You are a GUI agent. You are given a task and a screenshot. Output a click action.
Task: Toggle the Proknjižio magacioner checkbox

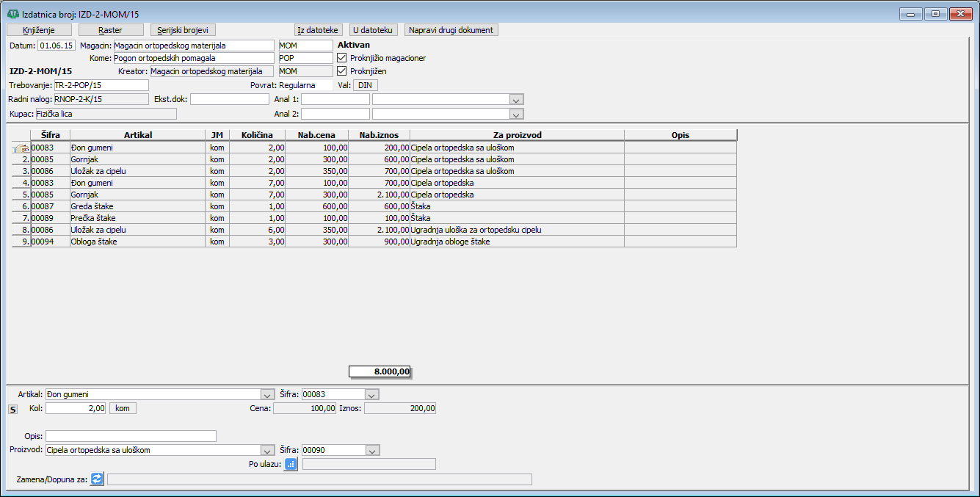tap(341, 58)
